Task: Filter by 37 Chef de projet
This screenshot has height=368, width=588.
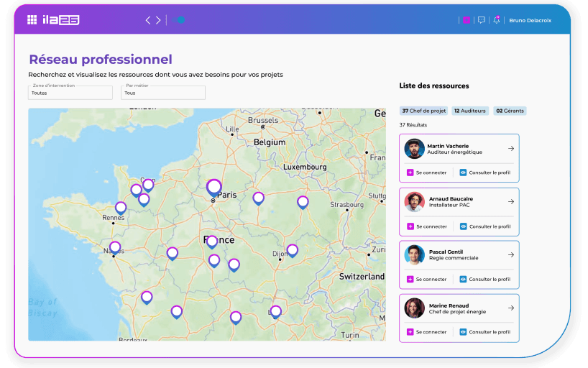Action: point(424,111)
